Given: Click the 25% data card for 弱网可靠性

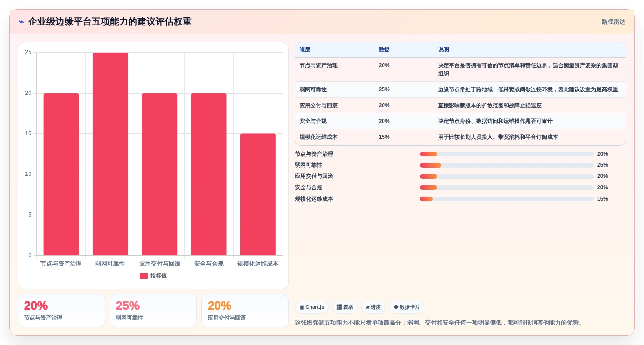Looking at the screenshot, I should point(153,310).
